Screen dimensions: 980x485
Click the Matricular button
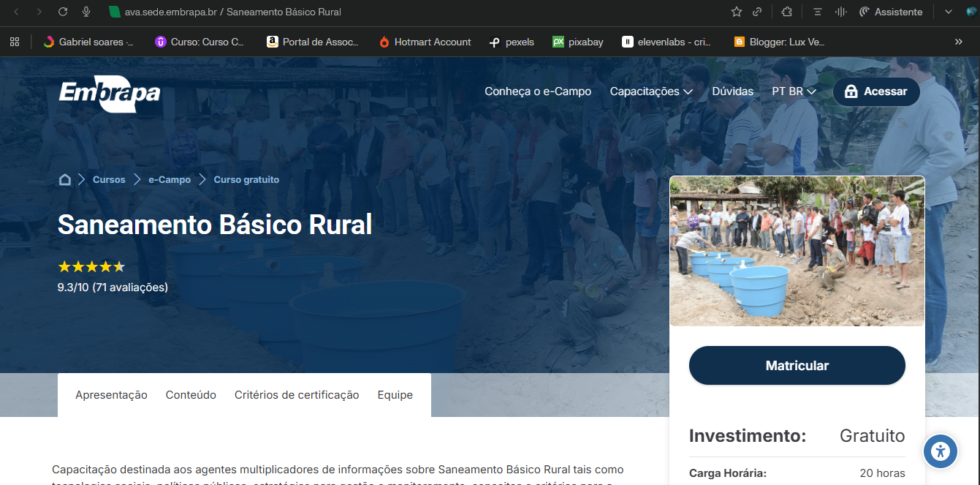click(797, 365)
